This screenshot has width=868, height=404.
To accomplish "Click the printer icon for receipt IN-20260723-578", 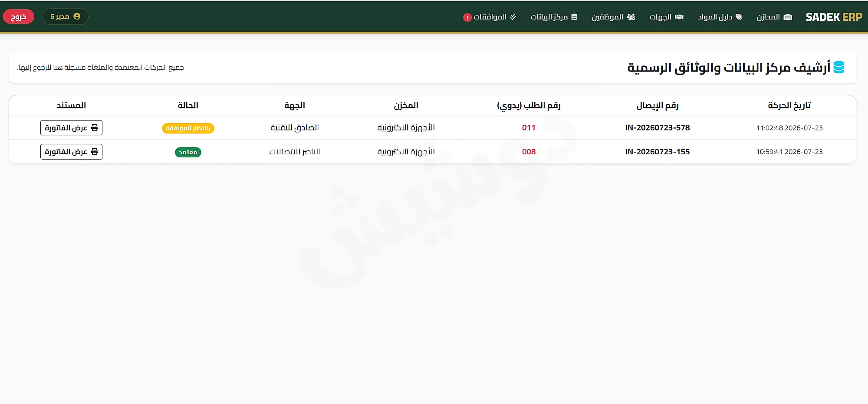I will pyautogui.click(x=95, y=128).
